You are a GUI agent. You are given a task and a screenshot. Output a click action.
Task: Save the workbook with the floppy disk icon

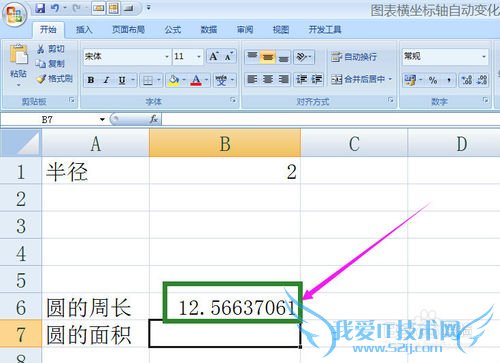coord(40,8)
